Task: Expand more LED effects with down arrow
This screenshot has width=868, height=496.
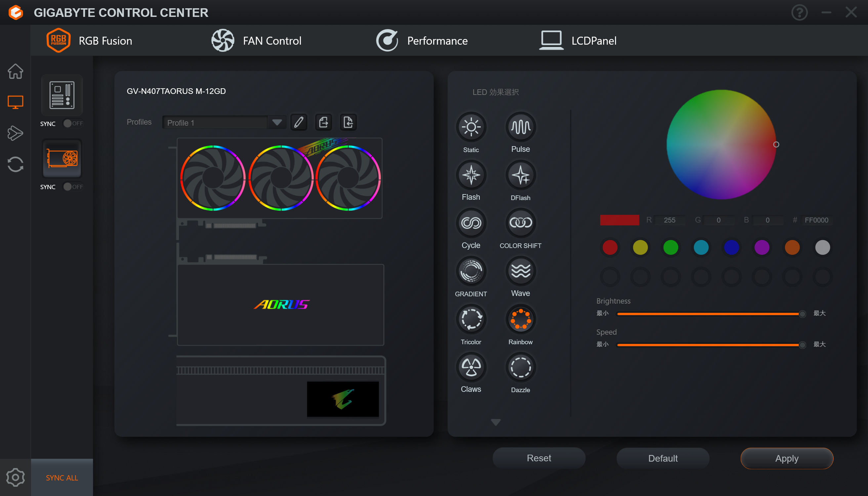Action: click(x=496, y=422)
